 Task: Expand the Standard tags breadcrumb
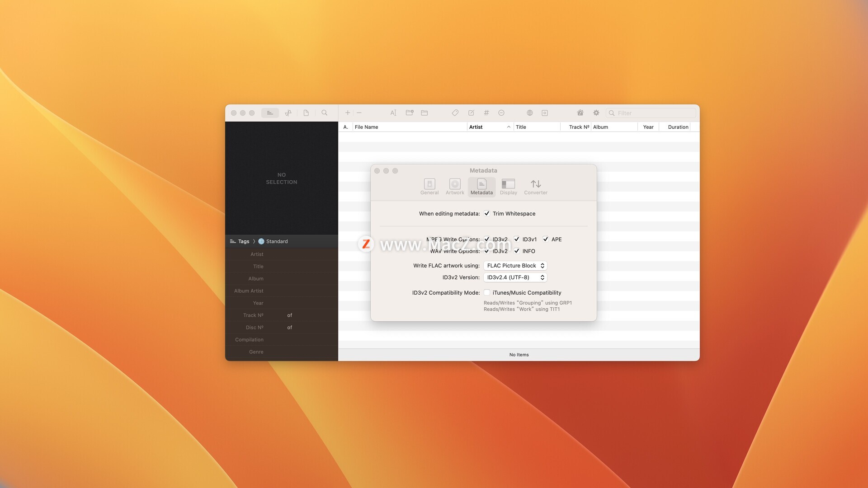(276, 241)
